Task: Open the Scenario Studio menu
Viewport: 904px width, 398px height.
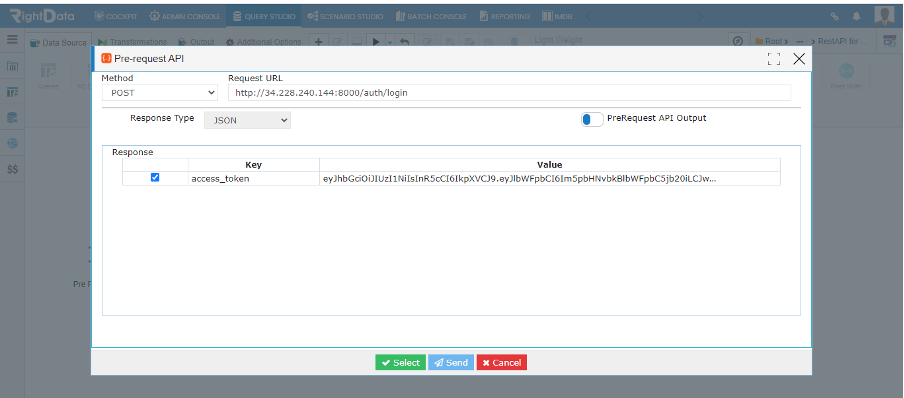Action: [x=345, y=16]
